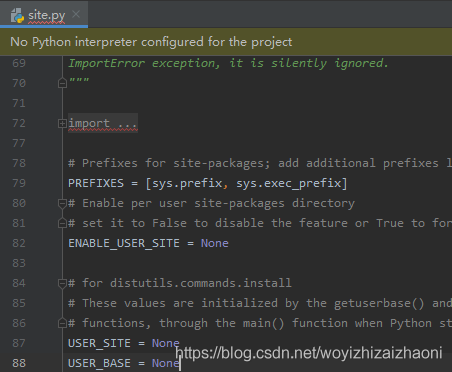Click line number 88 in the gutter

(19, 363)
